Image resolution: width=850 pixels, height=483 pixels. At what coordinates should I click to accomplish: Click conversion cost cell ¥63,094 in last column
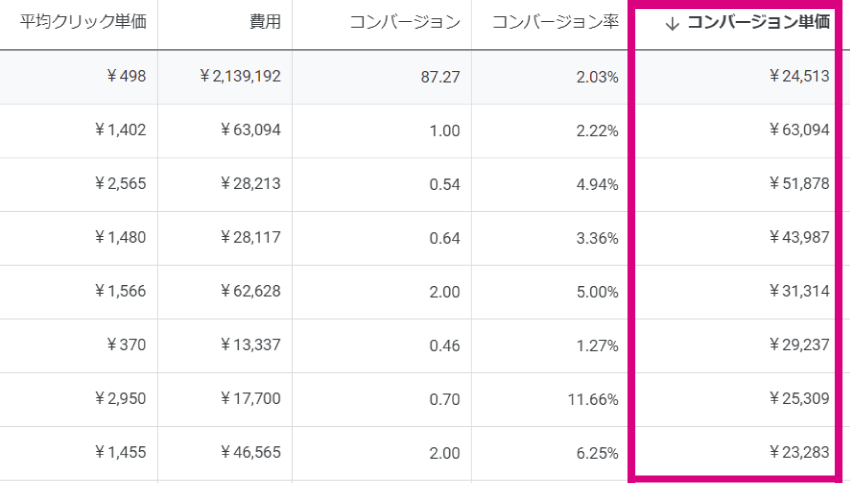[x=799, y=130]
